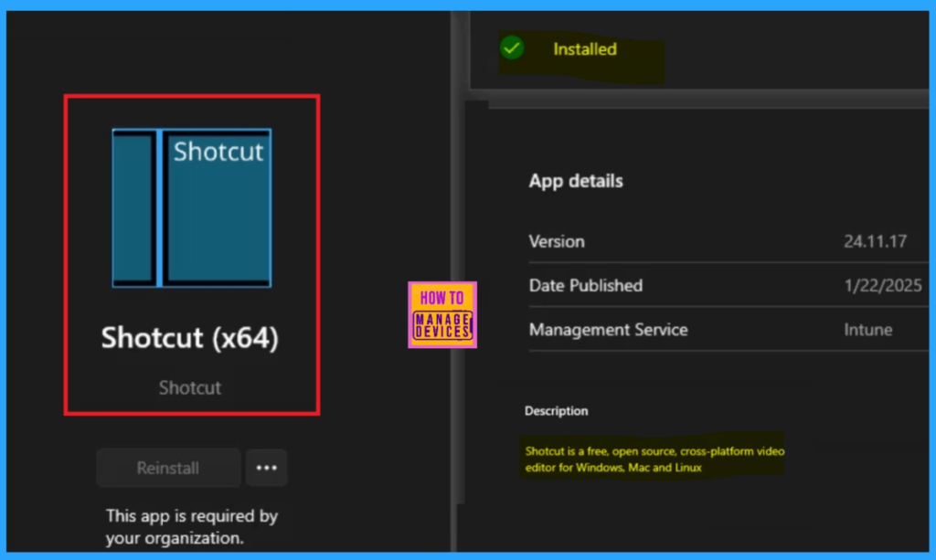
Task: Select the Date Published label
Action: [x=586, y=286]
